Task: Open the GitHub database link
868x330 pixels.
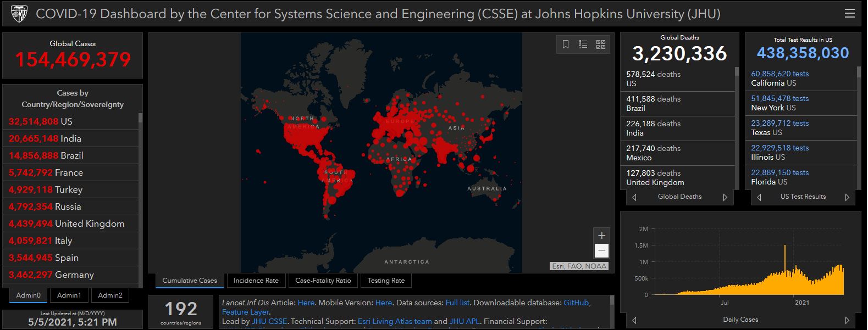Action: pos(576,303)
